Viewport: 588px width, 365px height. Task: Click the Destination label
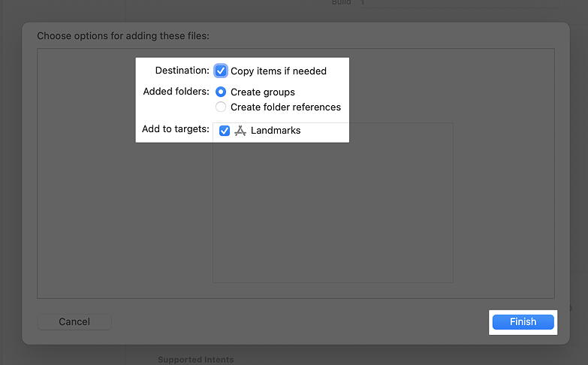click(182, 71)
